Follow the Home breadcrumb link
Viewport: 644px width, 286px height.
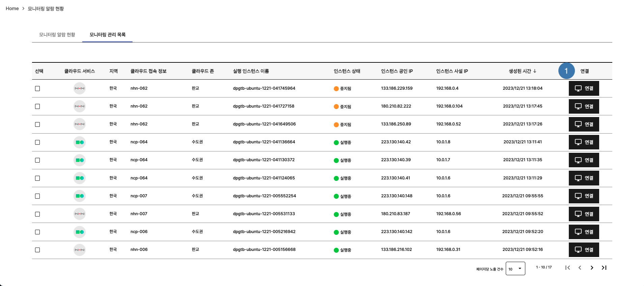tap(12, 8)
